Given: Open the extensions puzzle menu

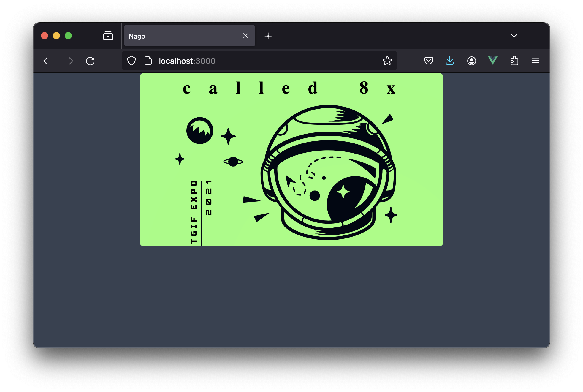Looking at the screenshot, I should click(514, 61).
